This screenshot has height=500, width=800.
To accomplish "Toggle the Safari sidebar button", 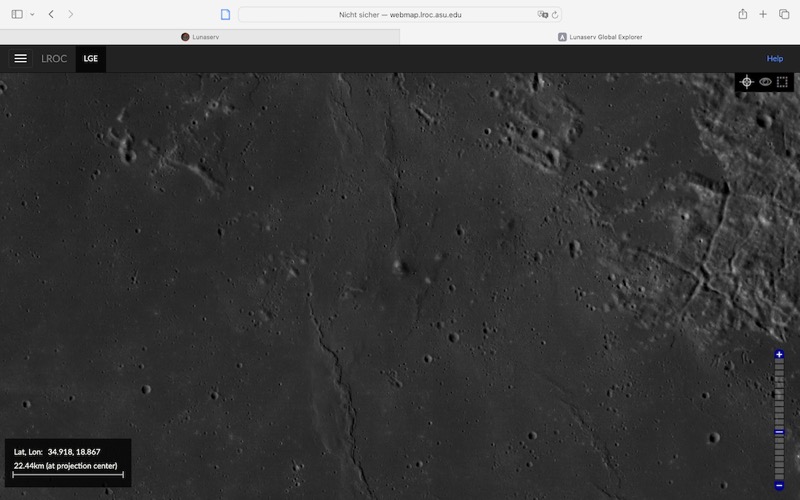I will [x=15, y=14].
